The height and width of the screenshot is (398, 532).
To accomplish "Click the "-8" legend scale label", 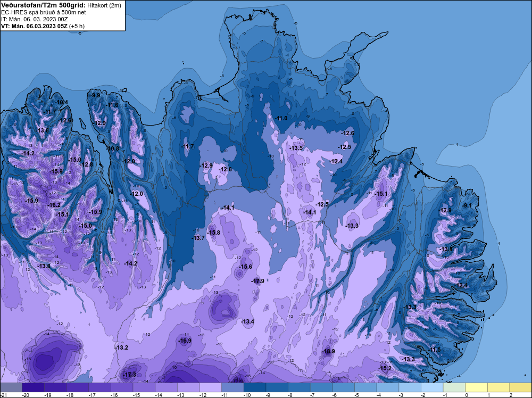I will [x=291, y=395].
